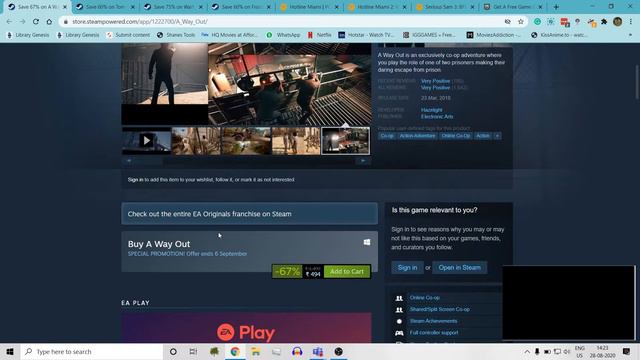The height and width of the screenshot is (360, 640).
Task: Expand more tags with plus button
Action: (x=497, y=136)
